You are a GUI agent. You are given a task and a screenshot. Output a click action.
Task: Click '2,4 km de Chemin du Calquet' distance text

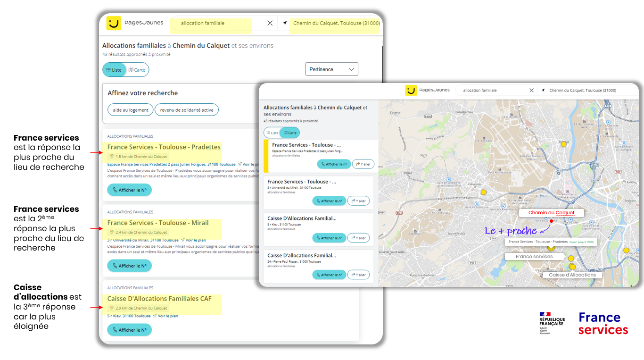point(141,232)
